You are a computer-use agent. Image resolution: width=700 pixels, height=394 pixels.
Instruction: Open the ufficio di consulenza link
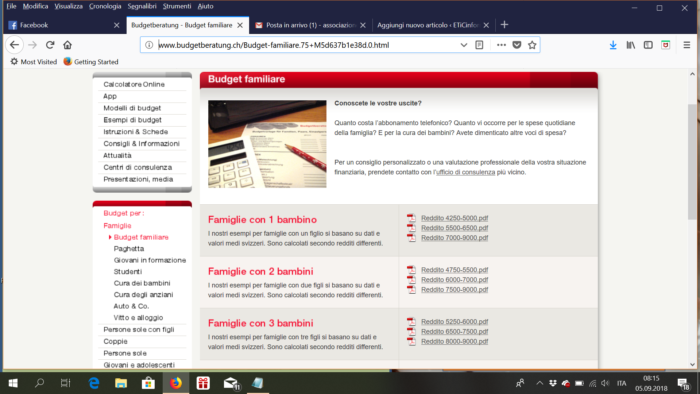click(465, 172)
